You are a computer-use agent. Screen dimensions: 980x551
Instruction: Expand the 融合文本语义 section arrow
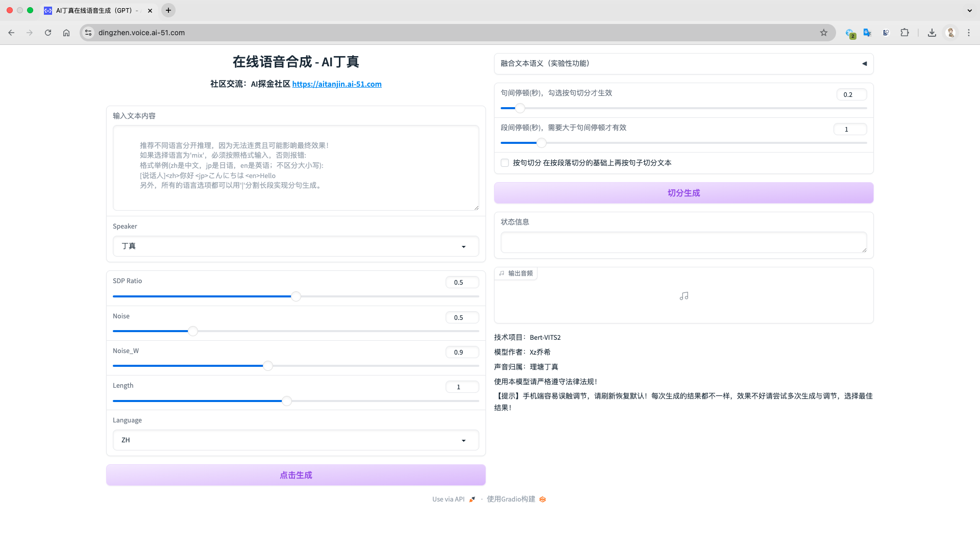pyautogui.click(x=864, y=64)
